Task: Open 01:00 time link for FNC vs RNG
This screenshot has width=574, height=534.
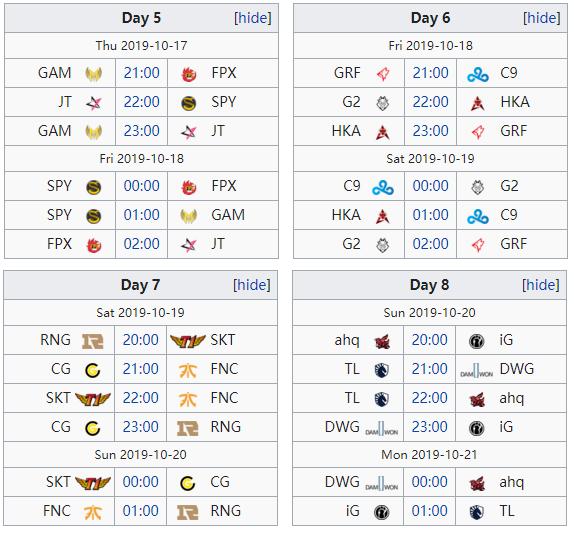Action: click(x=141, y=511)
